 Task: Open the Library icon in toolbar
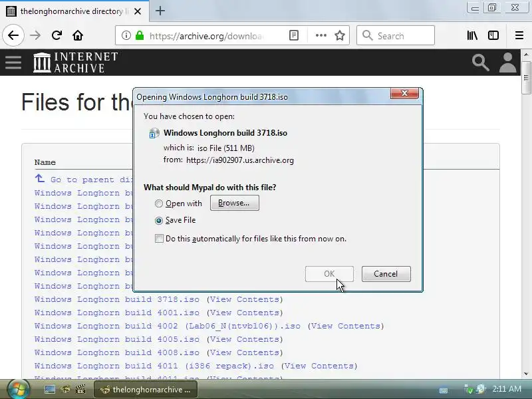pyautogui.click(x=472, y=35)
